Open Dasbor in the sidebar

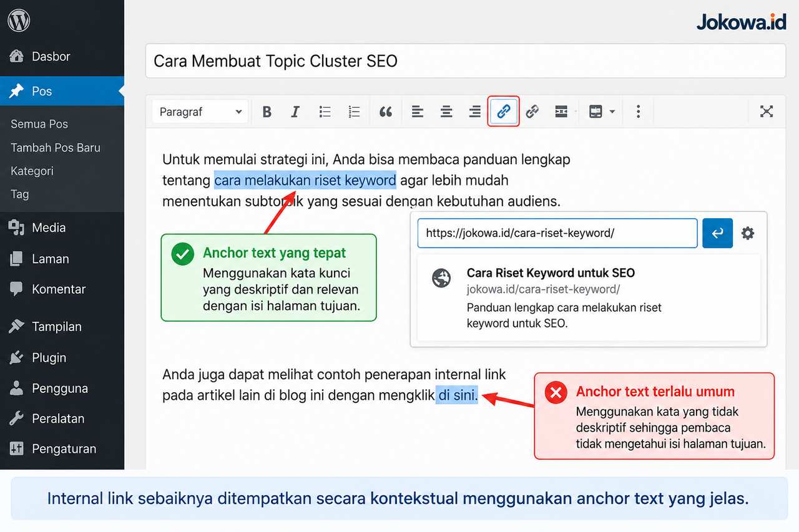[x=62, y=56]
